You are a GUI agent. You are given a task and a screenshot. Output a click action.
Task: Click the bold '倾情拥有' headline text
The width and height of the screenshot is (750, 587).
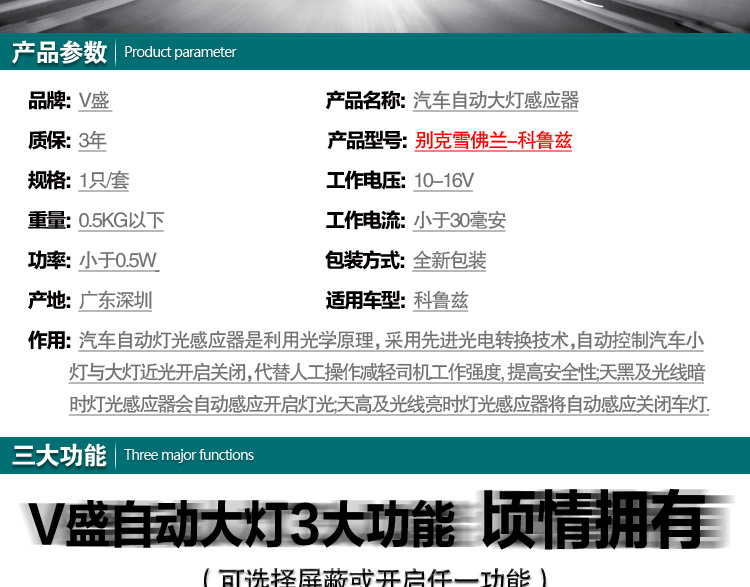click(596, 519)
